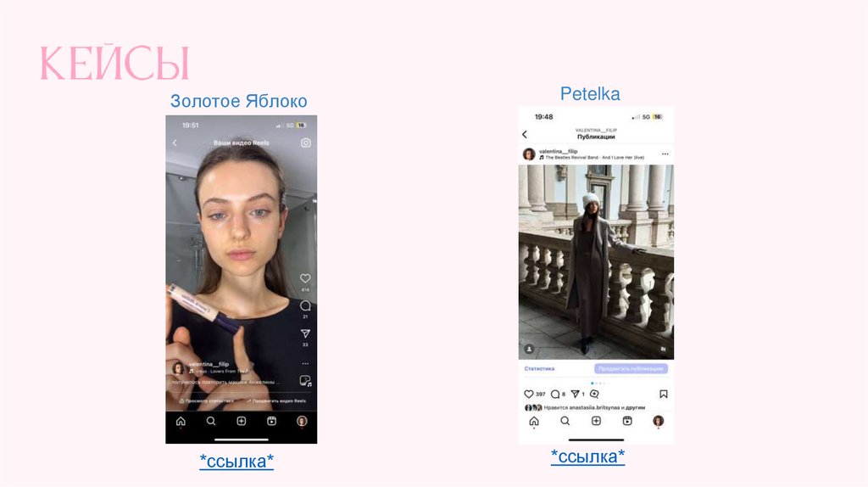Open Reels tab icon in dark navbar
868x487 pixels.
pyautogui.click(x=272, y=421)
